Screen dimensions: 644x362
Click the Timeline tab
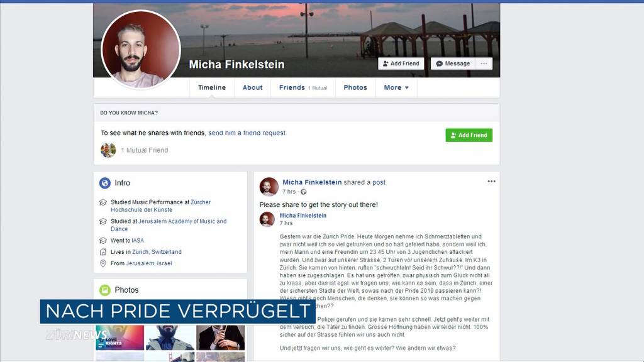point(212,87)
